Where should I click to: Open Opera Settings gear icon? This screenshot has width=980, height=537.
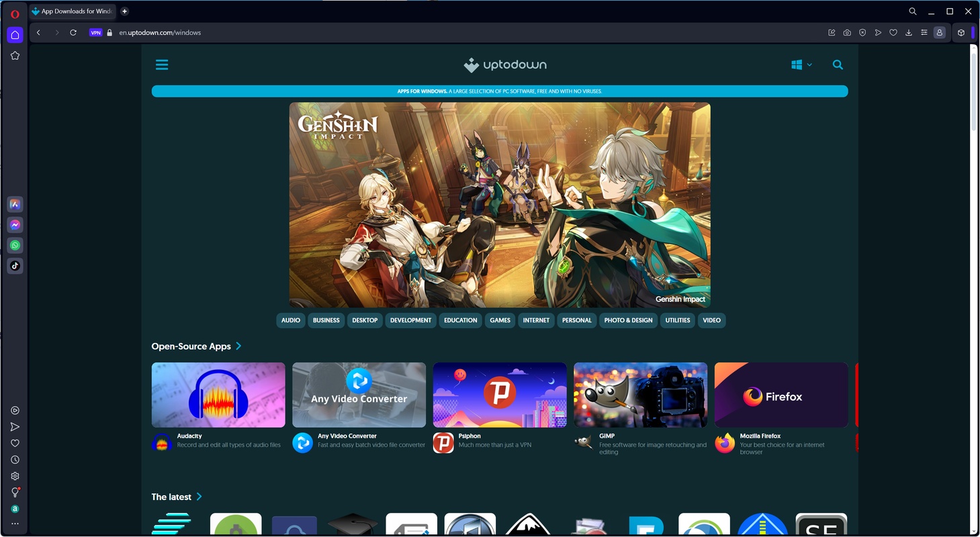[15, 476]
